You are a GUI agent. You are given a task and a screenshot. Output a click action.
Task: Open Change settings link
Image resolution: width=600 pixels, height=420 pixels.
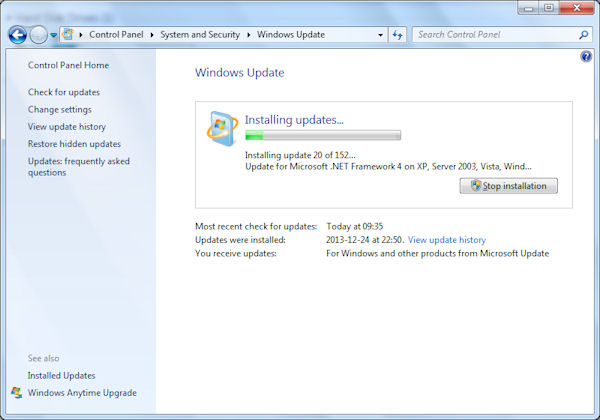(60, 109)
